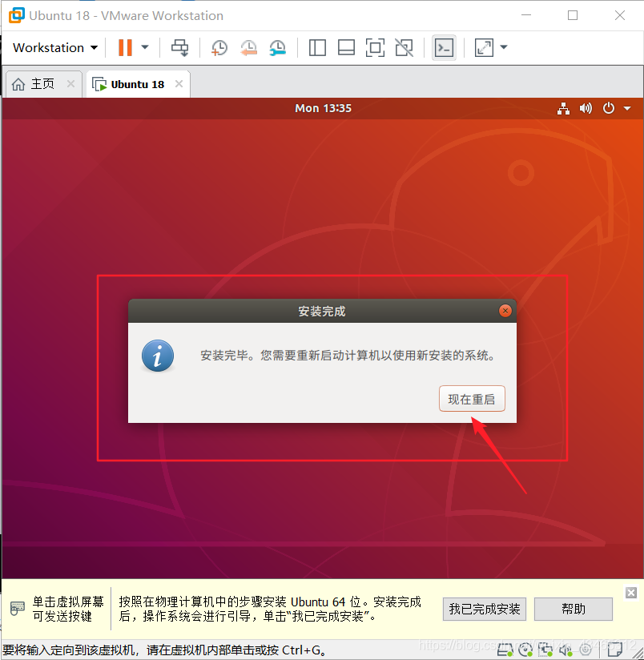Click the keyboard hint icon
This screenshot has width=644, height=660.
pos(18,609)
